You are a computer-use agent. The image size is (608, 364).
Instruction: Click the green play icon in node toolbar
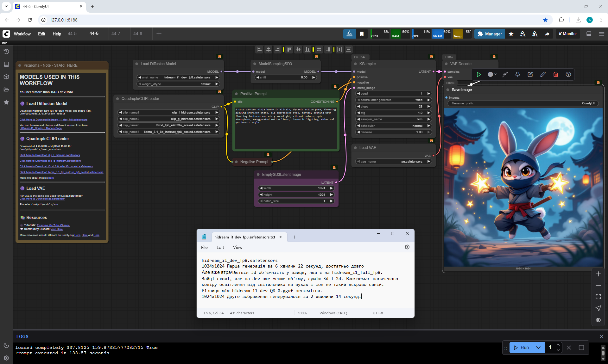(x=479, y=74)
